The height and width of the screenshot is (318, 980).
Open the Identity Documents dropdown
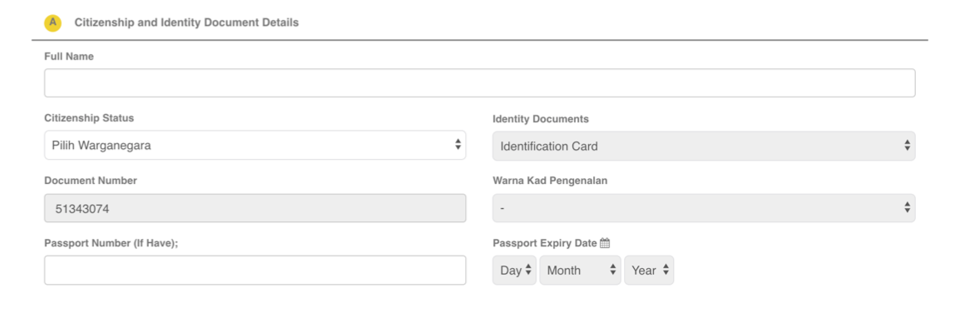click(x=704, y=146)
